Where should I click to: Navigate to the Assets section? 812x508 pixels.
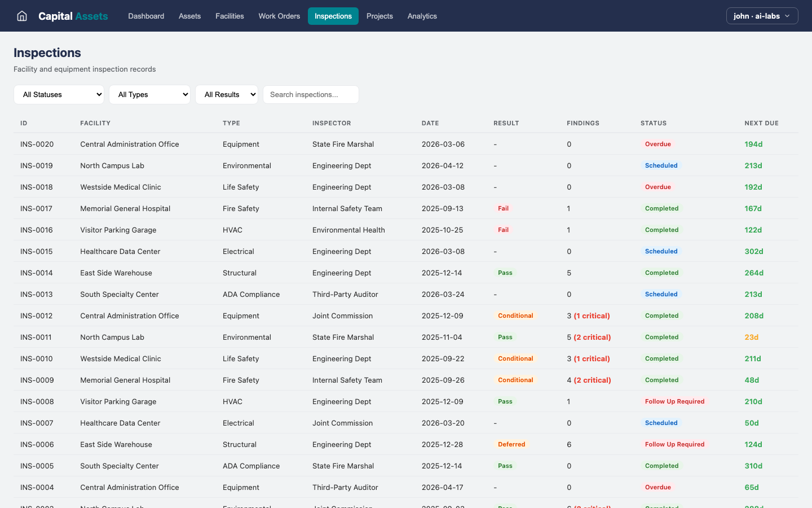(x=189, y=16)
